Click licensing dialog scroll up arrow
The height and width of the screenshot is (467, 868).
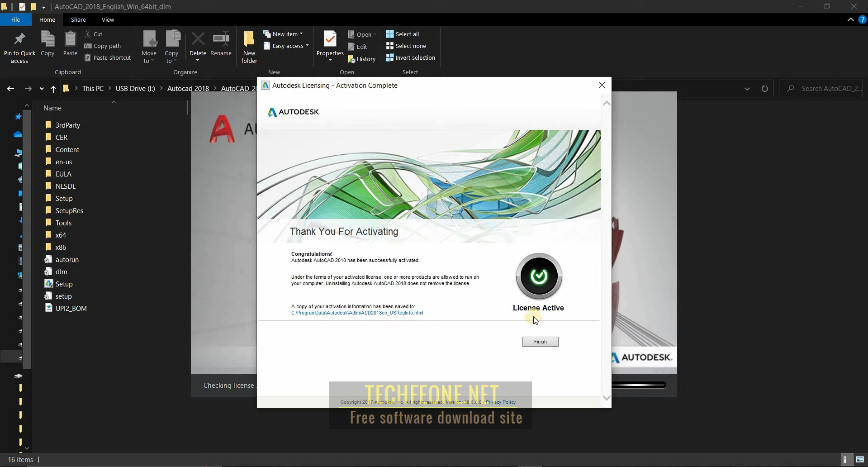pos(607,103)
